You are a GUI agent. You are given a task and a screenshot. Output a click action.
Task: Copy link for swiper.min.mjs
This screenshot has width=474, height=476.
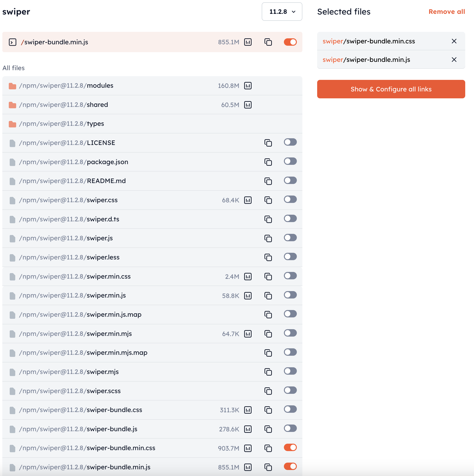tap(268, 334)
